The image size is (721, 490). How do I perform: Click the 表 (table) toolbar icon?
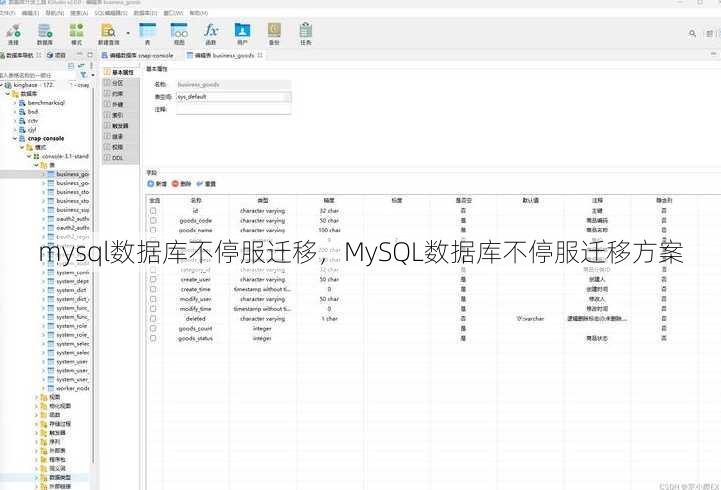tap(148, 34)
